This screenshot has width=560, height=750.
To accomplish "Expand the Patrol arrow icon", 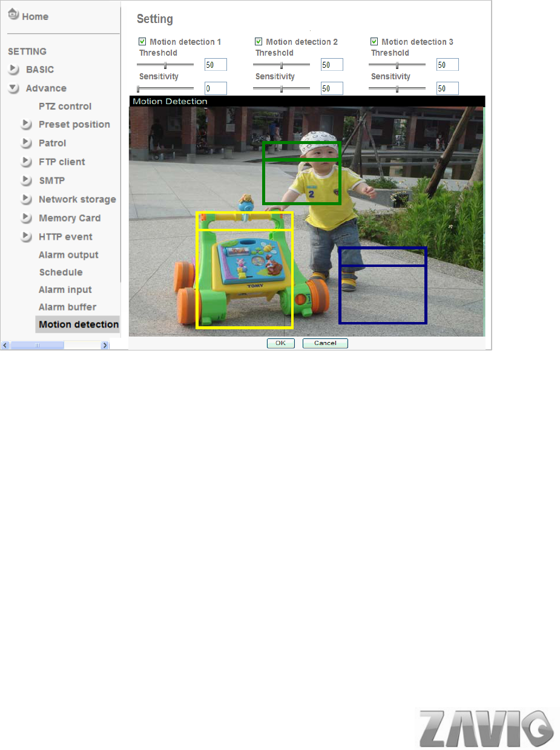I will [x=26, y=143].
